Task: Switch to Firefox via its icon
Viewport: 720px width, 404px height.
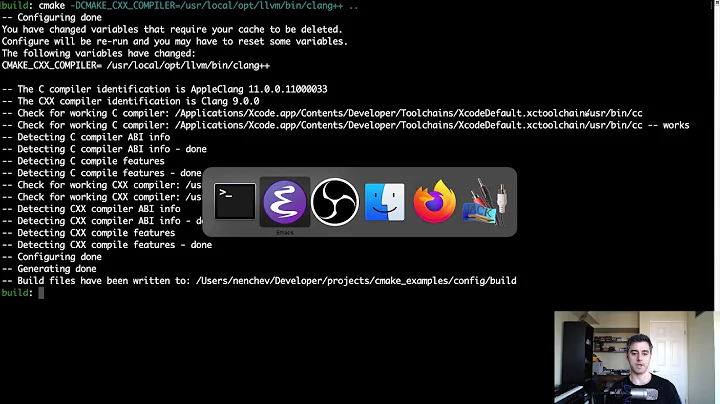Action: click(434, 202)
